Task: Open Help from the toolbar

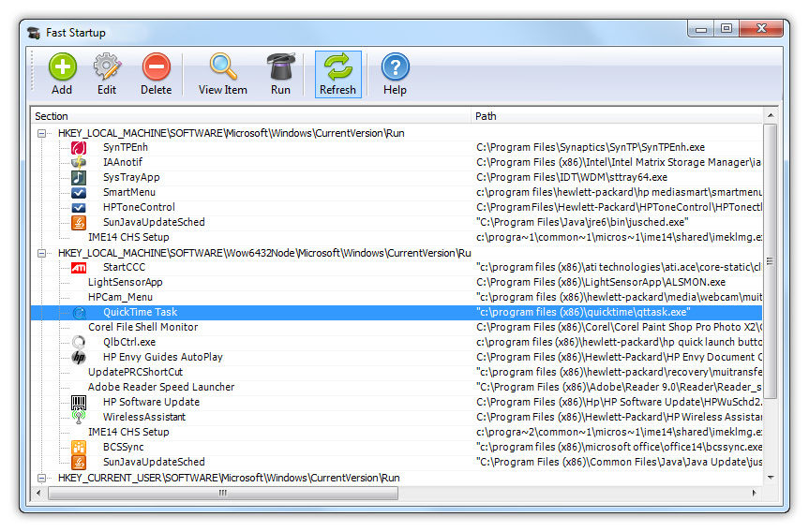Action: pyautogui.click(x=395, y=68)
